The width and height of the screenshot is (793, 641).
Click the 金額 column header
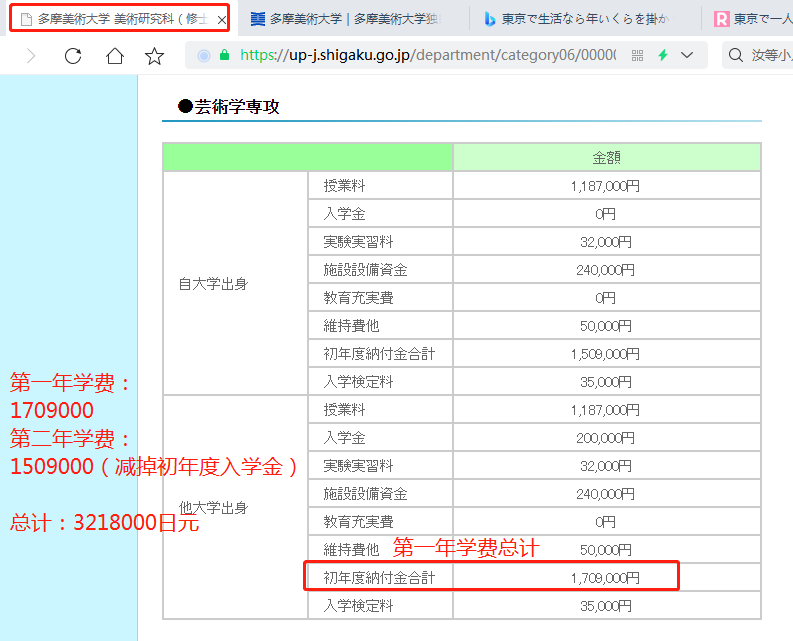click(x=607, y=158)
